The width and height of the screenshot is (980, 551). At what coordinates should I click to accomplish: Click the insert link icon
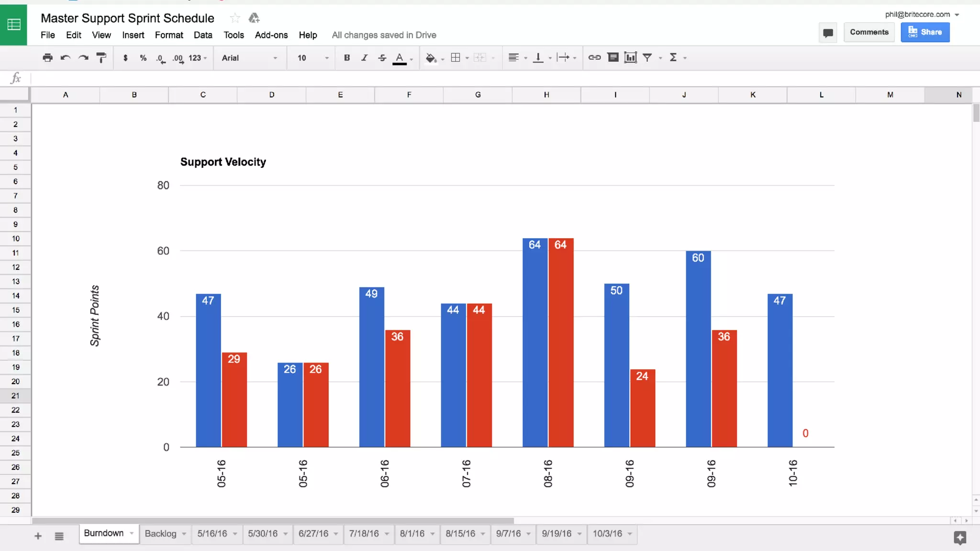click(594, 58)
